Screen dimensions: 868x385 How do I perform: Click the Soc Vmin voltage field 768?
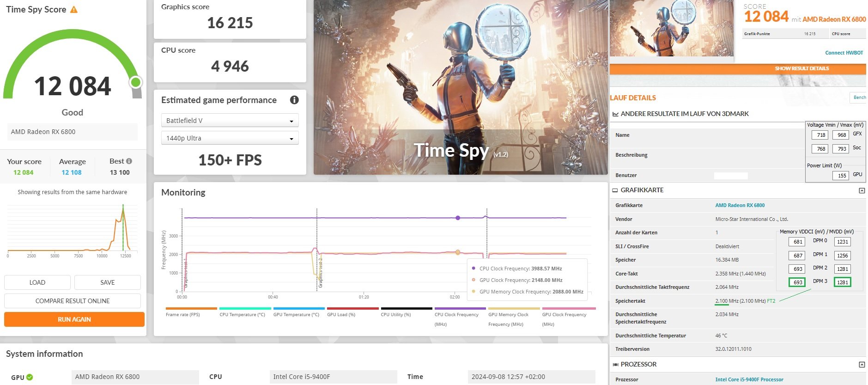(821, 149)
